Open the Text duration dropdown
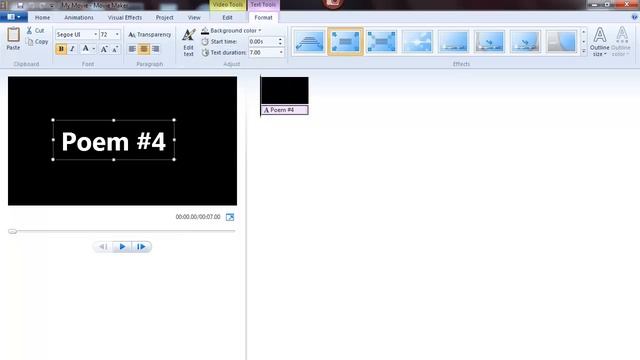Viewport: 640px width, 360px height. point(281,53)
